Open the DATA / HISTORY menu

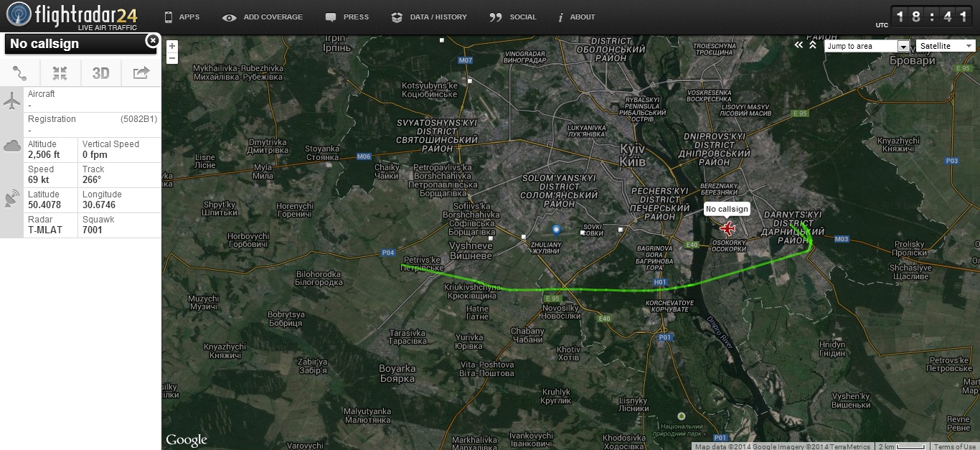click(x=429, y=17)
